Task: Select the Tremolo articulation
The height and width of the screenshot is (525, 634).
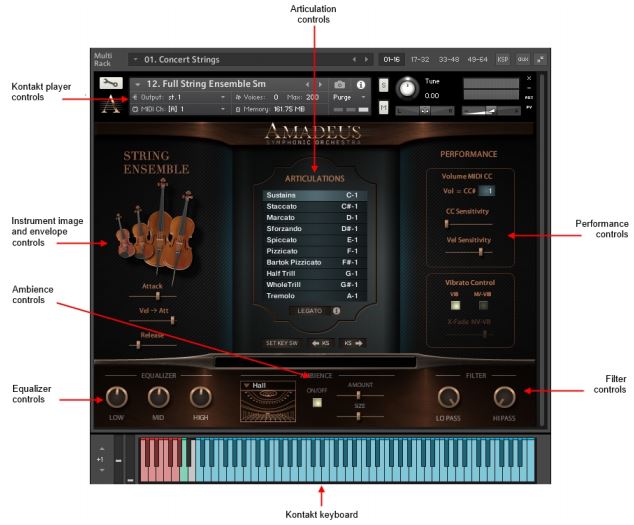Action: click(x=315, y=296)
